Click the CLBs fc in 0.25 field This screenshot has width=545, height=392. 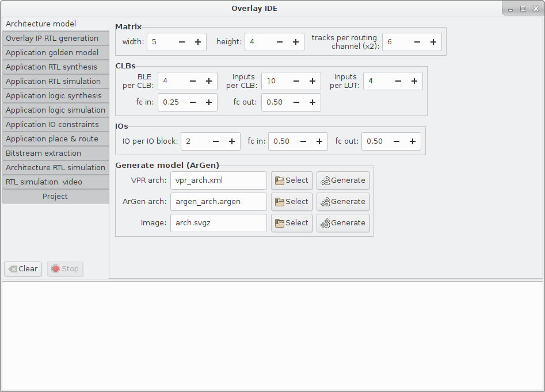pos(171,102)
